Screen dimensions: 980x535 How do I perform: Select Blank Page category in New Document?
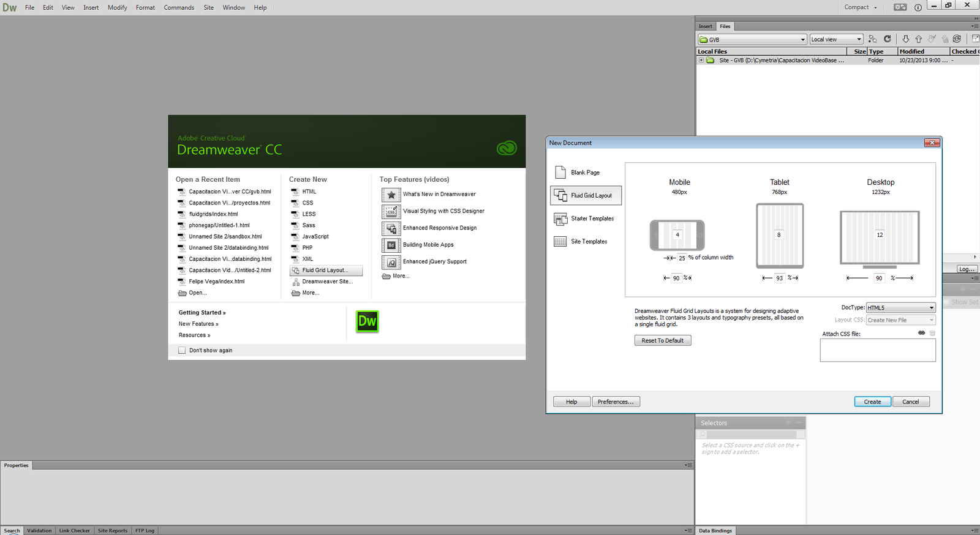(x=586, y=173)
